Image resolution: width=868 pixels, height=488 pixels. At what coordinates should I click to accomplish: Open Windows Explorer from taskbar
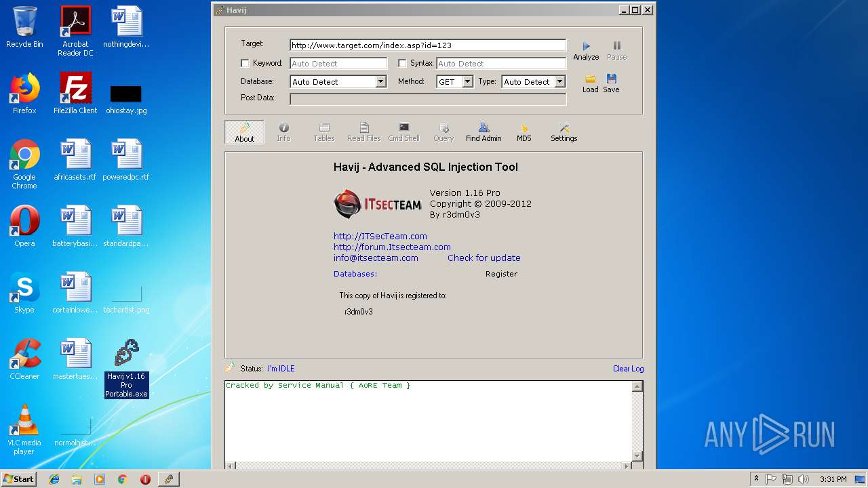tap(77, 479)
